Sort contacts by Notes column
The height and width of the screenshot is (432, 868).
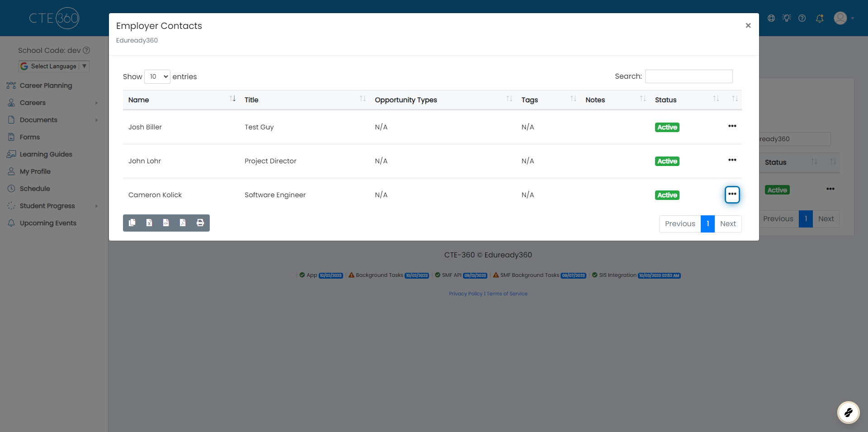pos(615,100)
